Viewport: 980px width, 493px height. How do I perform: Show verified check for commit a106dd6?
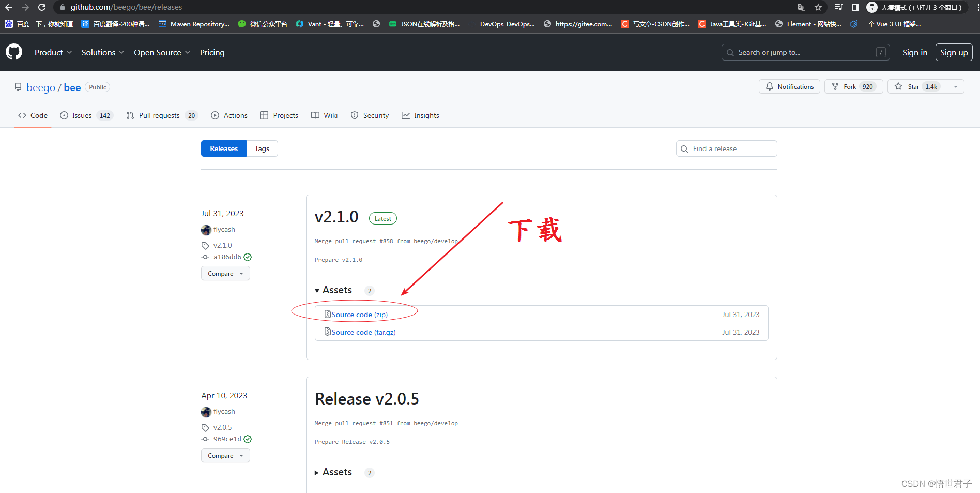click(x=248, y=257)
